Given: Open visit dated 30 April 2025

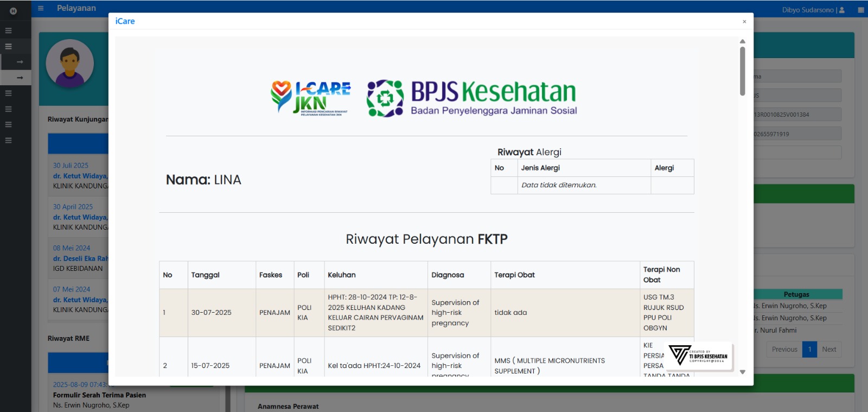Looking at the screenshot, I should [x=73, y=207].
